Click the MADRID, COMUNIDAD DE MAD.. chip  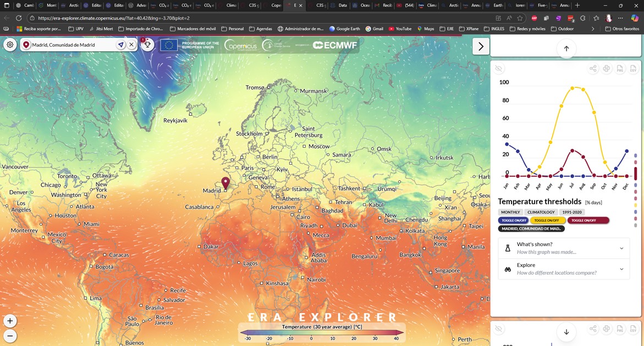click(531, 228)
